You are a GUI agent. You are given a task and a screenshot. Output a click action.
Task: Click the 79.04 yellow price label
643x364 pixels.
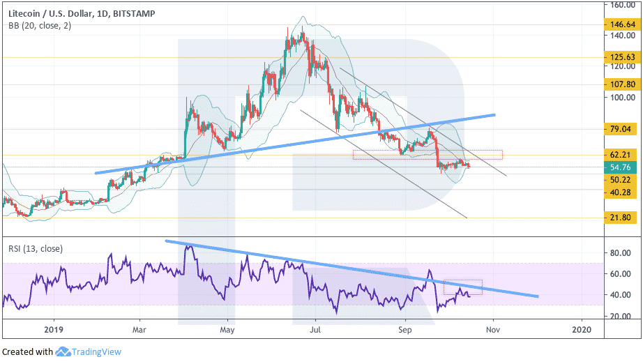click(x=621, y=129)
